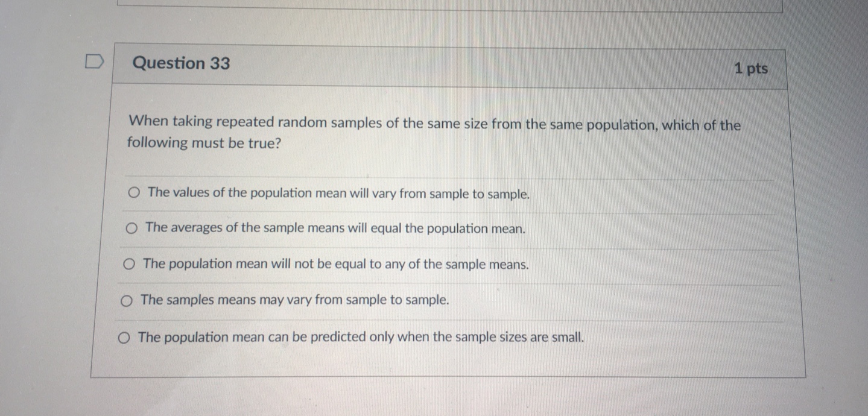
Task: Click the Question 33 heading
Action: (181, 63)
